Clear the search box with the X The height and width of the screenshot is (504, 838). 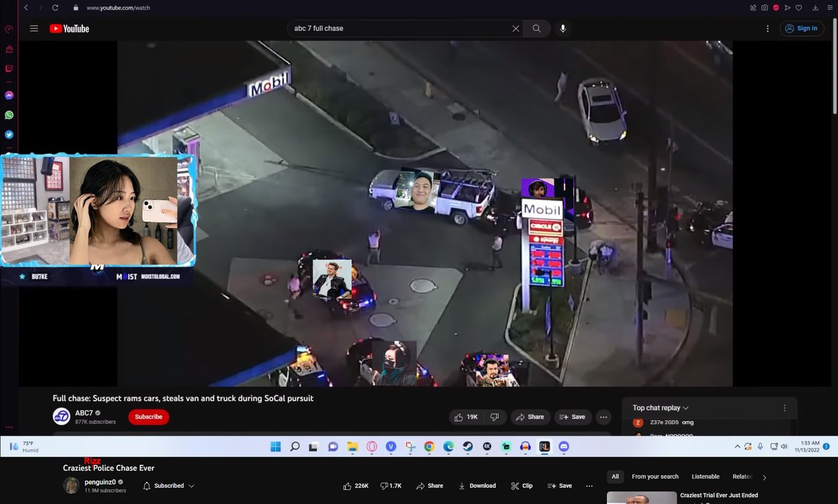pyautogui.click(x=515, y=29)
